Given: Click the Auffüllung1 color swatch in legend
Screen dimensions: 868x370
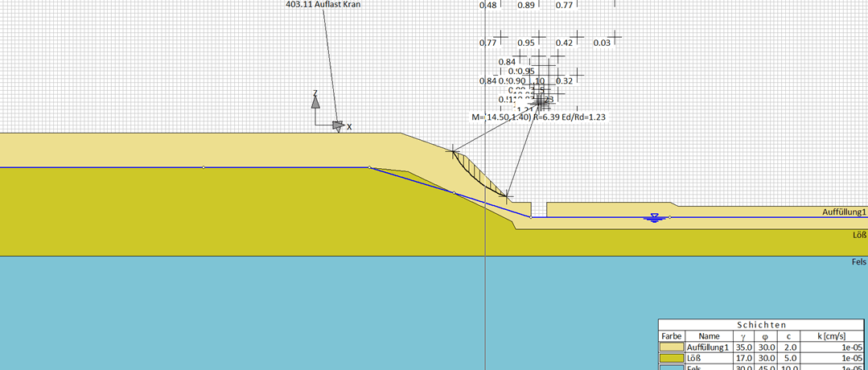Looking at the screenshot, I should click(x=672, y=347).
